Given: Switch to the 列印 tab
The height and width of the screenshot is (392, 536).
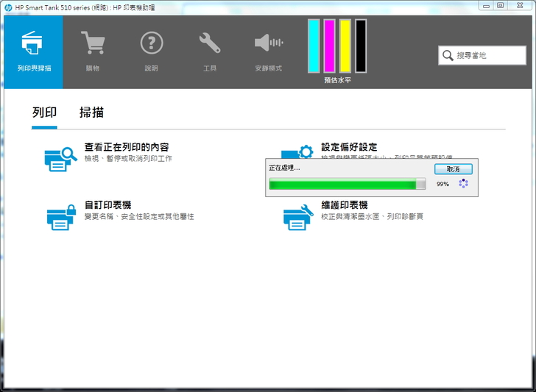Looking at the screenshot, I should click(x=44, y=113).
